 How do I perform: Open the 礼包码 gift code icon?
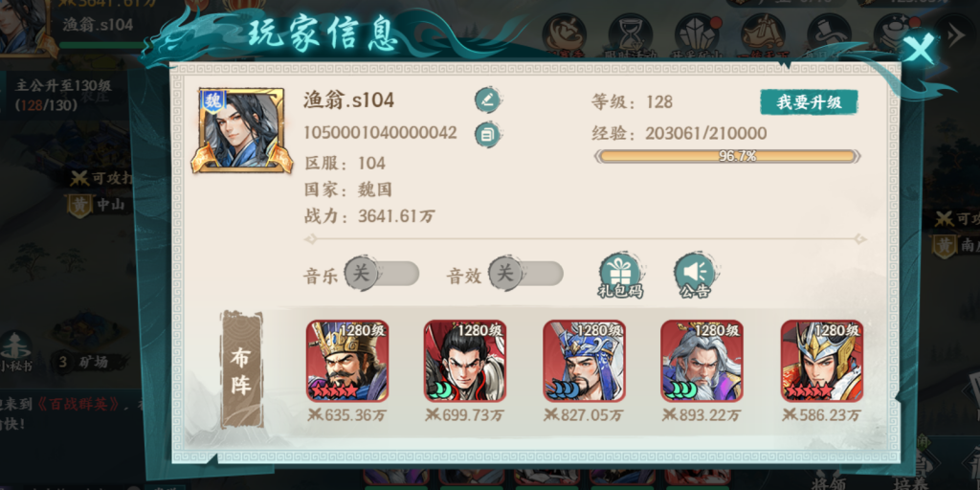619,276
